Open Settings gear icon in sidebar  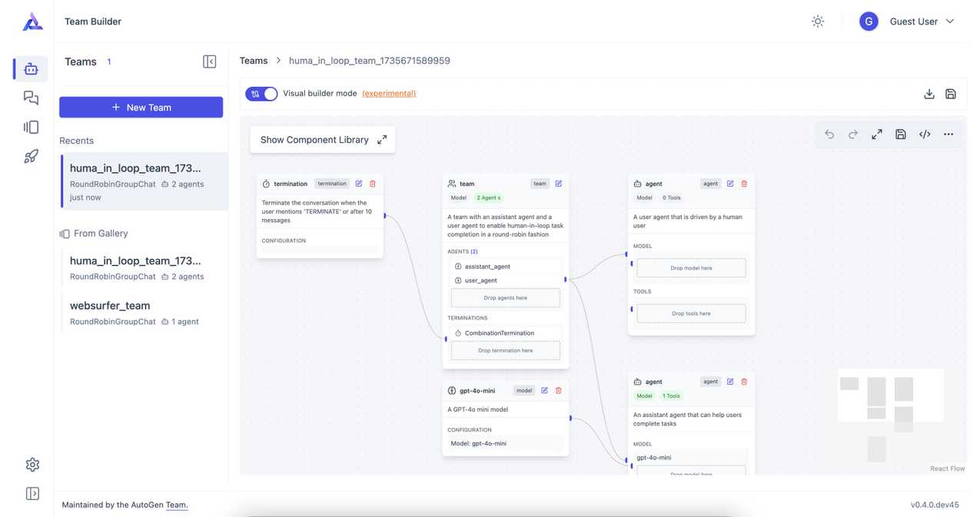click(32, 465)
